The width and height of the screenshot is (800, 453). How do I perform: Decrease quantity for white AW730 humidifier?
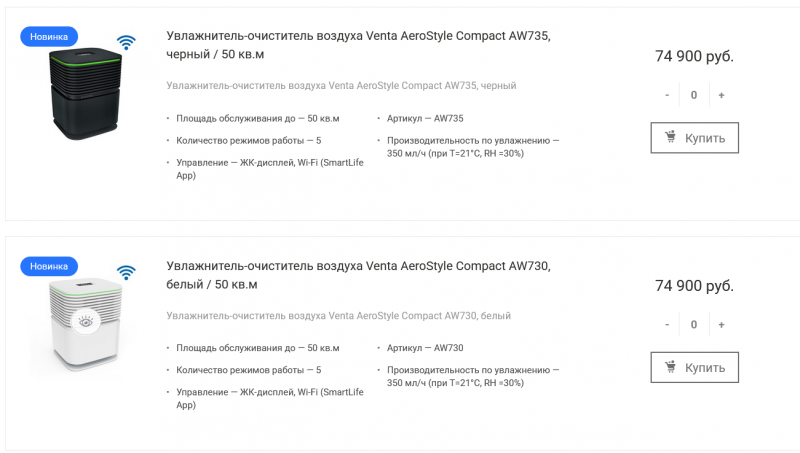pyautogui.click(x=667, y=324)
